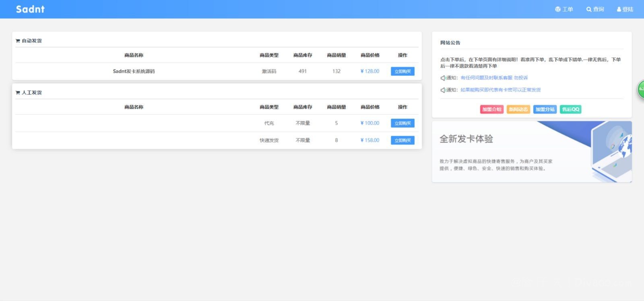Click the 网站公告 heading

click(450, 43)
